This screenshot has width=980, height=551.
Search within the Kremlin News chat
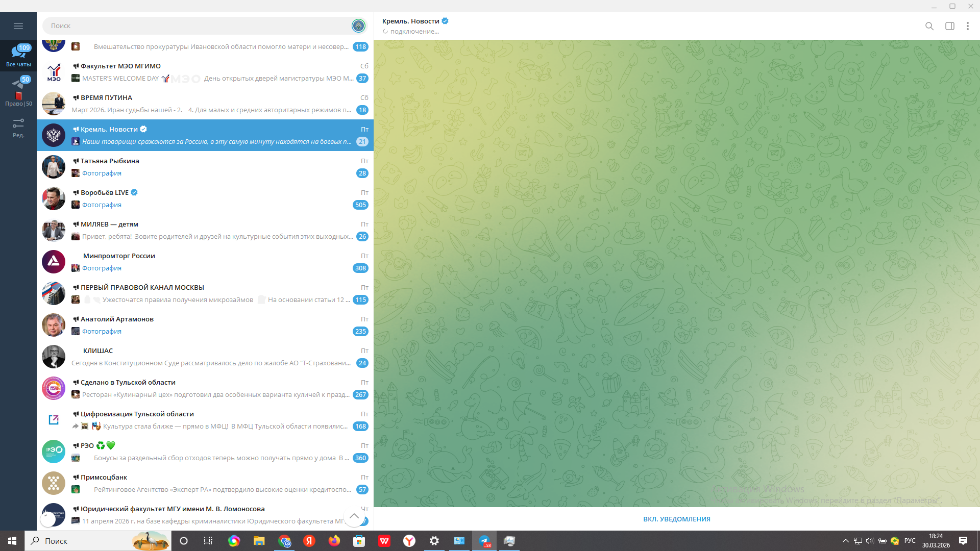pyautogui.click(x=929, y=26)
